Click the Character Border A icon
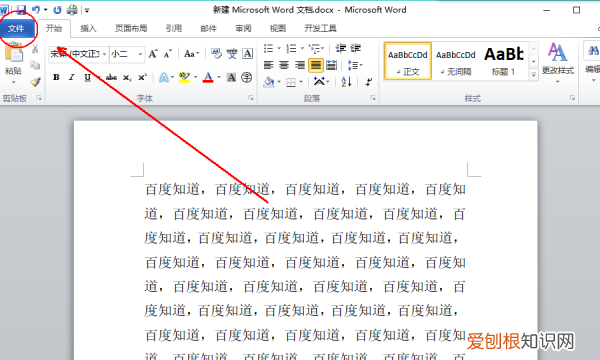Image resolution: width=600 pixels, height=360 pixels. click(248, 54)
